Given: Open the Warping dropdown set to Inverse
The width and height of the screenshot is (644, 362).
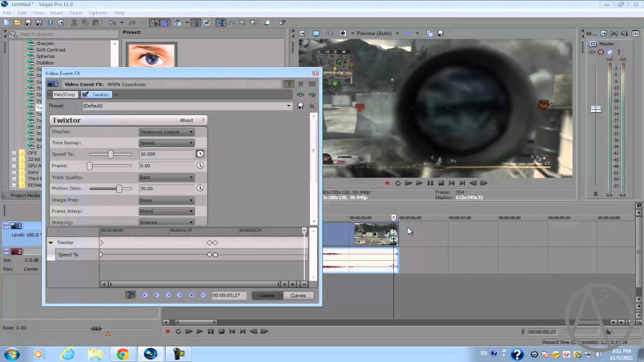Looking at the screenshot, I should pyautogui.click(x=166, y=222).
